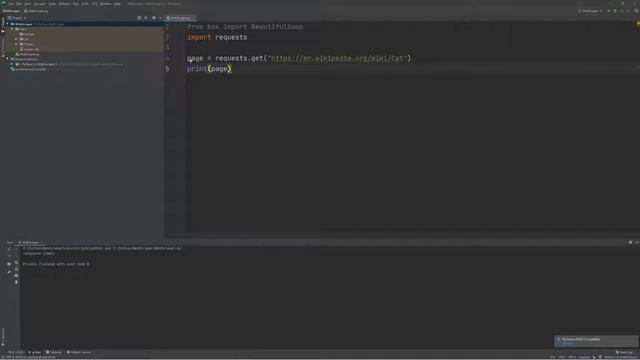Select the Include folder
Screen dimensions: 640x360
click(28, 34)
